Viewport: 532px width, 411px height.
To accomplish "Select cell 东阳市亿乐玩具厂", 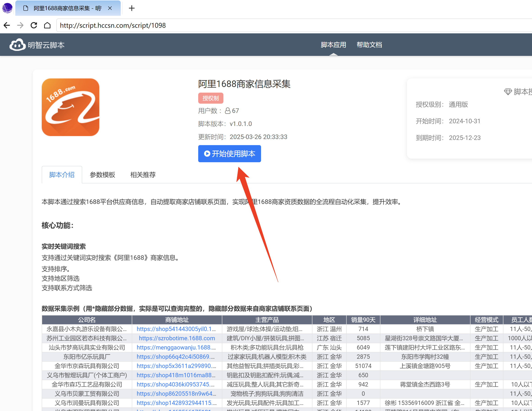I will 87,357.
